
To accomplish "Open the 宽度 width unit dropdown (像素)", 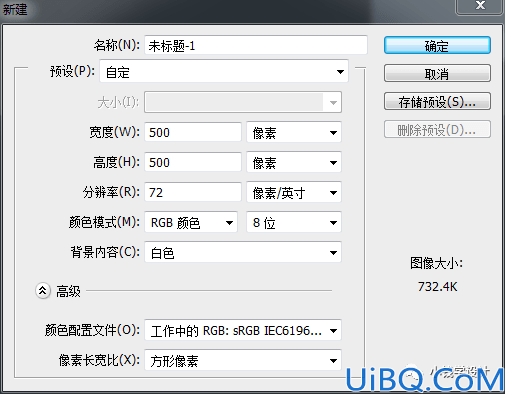I will click(x=294, y=132).
